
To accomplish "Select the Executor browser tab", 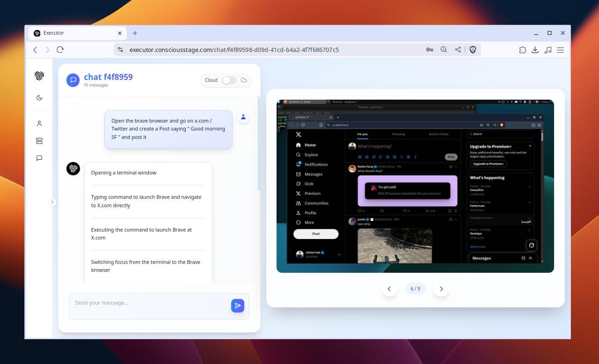I will 77,33.
